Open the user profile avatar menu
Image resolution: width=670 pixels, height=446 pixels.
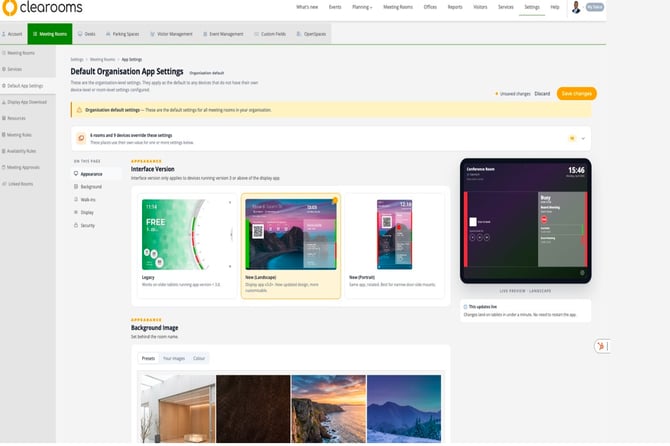[x=576, y=7]
